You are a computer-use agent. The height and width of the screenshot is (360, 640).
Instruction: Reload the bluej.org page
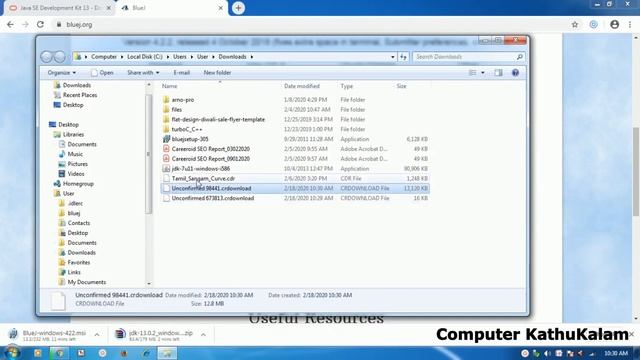click(x=40, y=24)
